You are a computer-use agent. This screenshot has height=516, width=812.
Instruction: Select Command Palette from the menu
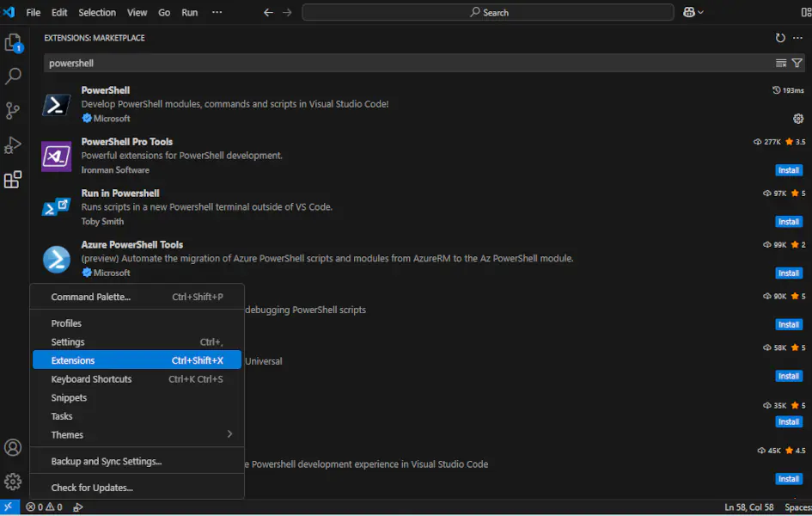(x=137, y=297)
